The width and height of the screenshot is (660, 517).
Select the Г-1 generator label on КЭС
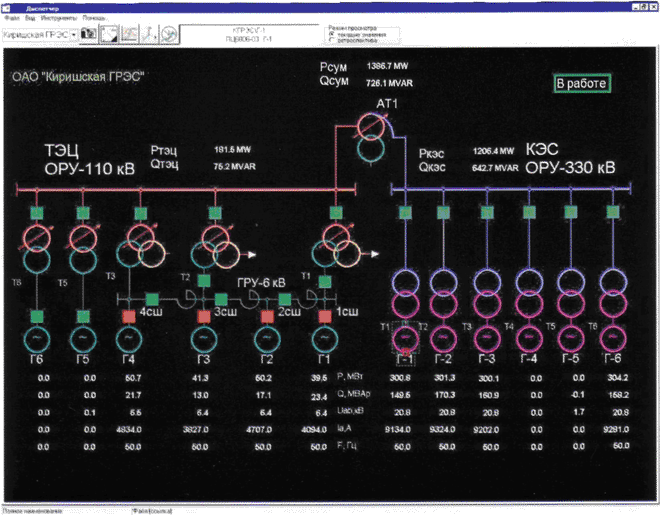click(406, 357)
